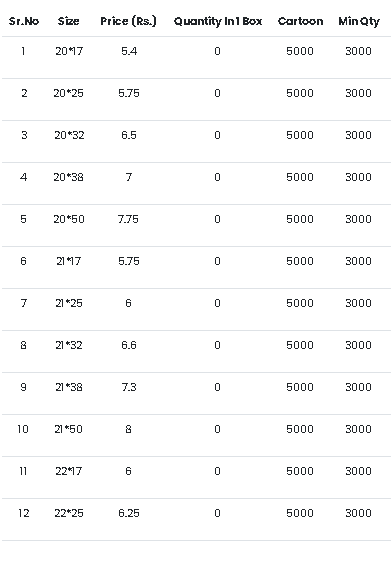Viewport: 391px width, 563px height.
Task: Click the 21*25 size entry
Action: click(x=69, y=303)
